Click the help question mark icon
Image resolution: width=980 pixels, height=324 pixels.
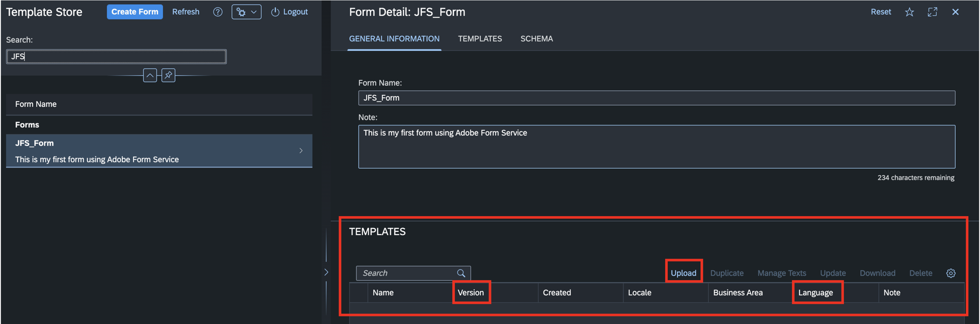(217, 12)
